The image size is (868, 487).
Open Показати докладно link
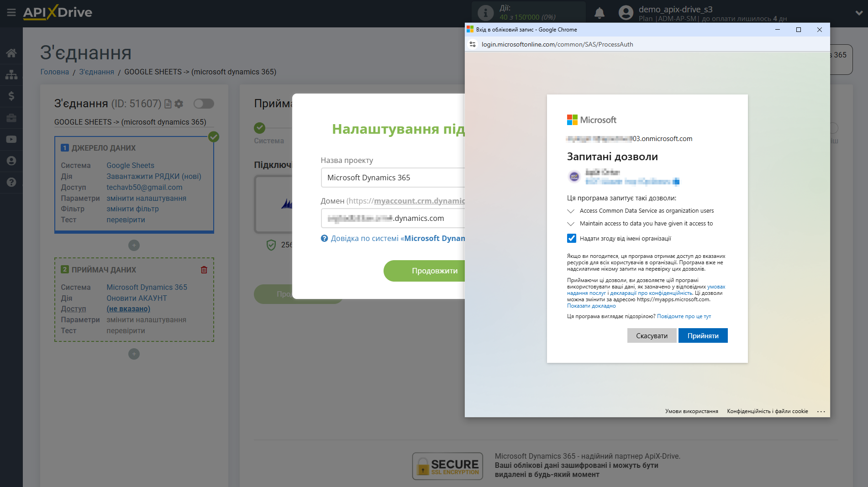[591, 306]
